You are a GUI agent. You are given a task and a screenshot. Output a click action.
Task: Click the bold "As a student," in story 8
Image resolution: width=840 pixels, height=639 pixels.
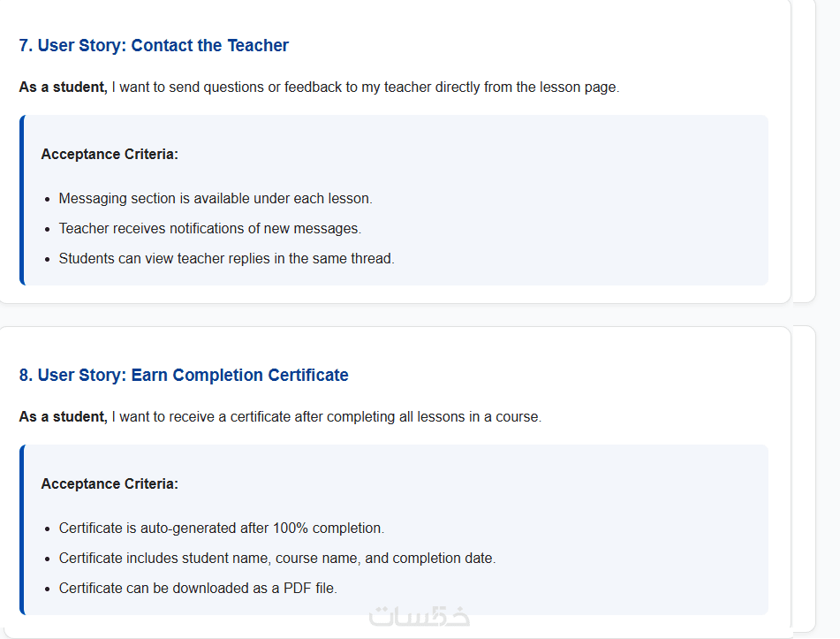coord(63,416)
